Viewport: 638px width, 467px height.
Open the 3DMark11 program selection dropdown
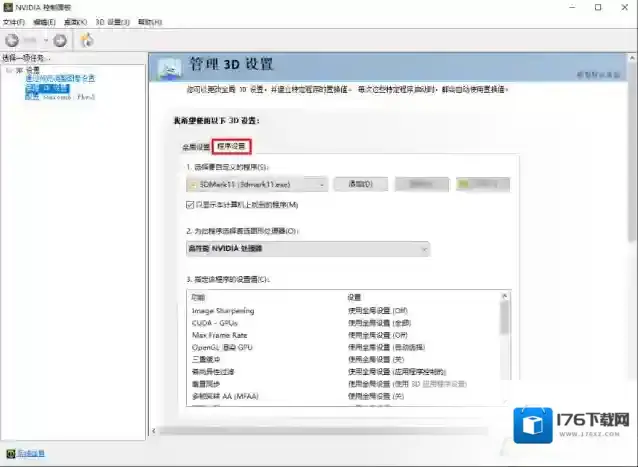[x=257, y=184]
